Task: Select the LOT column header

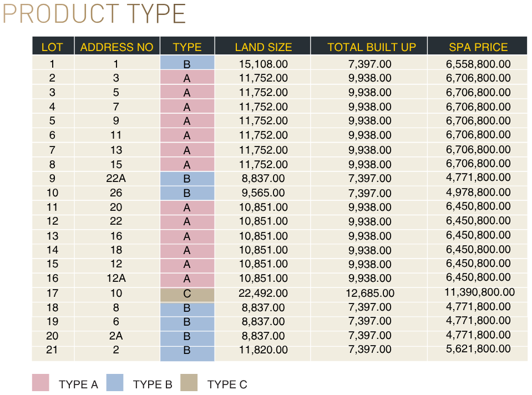Action: (x=52, y=47)
